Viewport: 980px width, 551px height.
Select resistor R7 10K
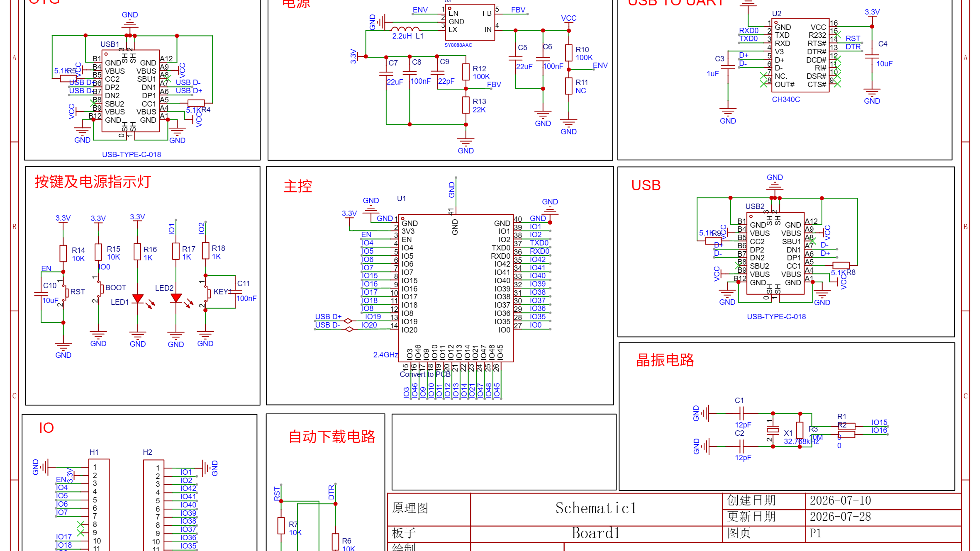[x=281, y=526]
